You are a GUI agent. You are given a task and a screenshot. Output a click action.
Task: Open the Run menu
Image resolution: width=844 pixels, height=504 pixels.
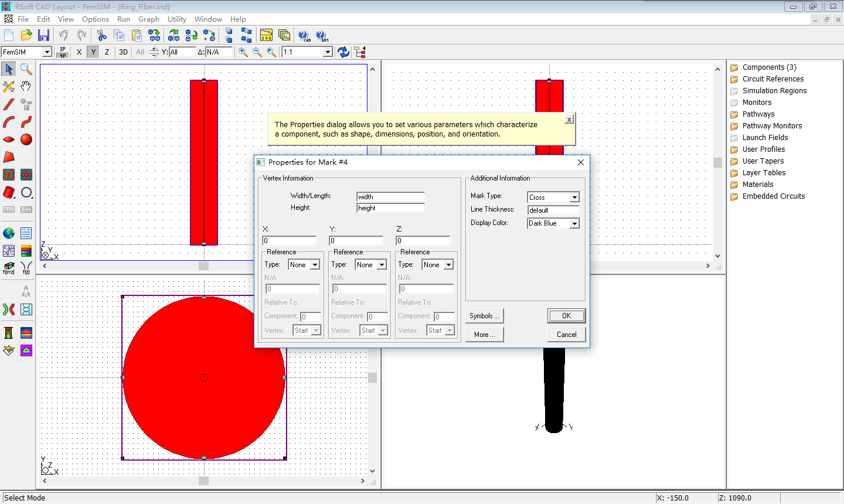click(x=124, y=19)
